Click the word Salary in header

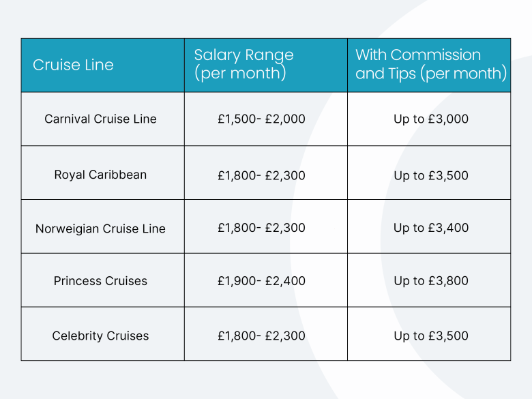click(217, 56)
